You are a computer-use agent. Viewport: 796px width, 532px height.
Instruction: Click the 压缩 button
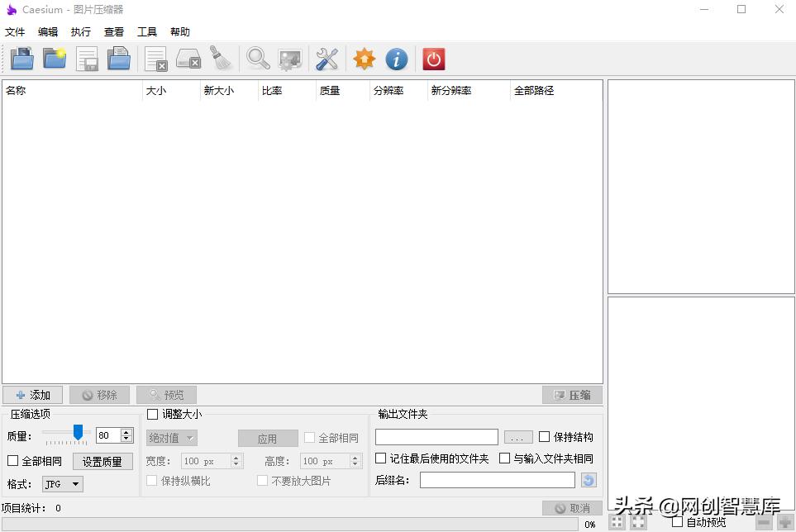pyautogui.click(x=572, y=395)
